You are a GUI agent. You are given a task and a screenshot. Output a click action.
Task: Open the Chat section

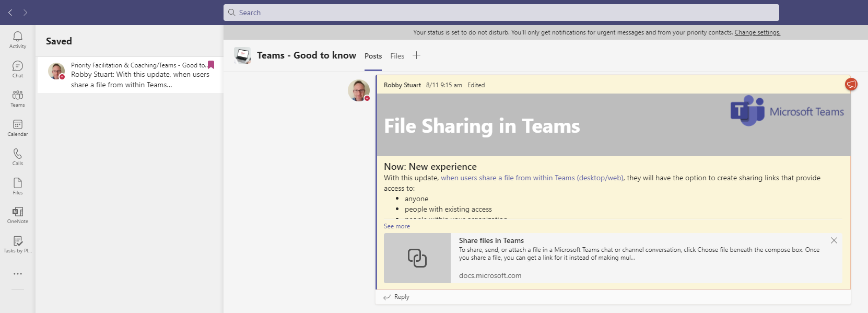tap(18, 69)
